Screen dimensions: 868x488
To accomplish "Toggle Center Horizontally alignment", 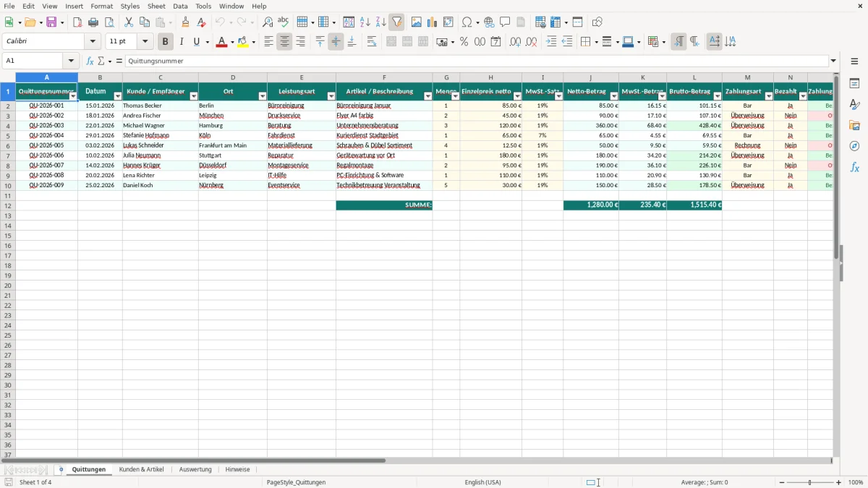I will tap(284, 42).
